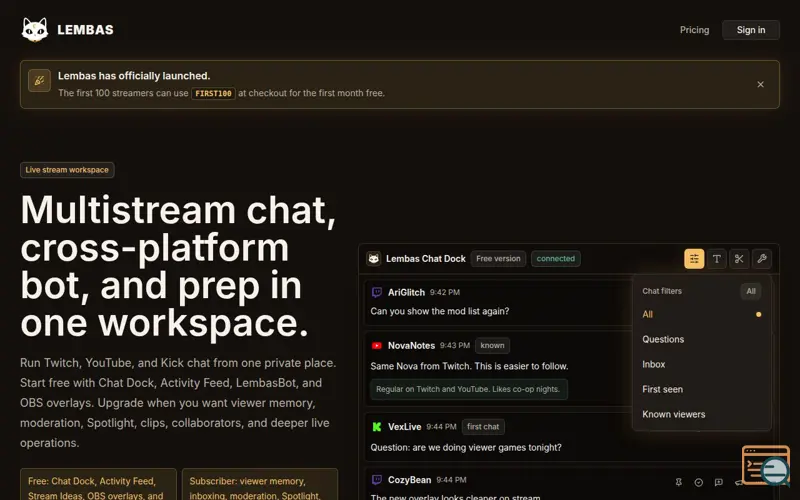Screen dimensions: 800x500
Task: Select the Inbox chat filter
Action: pos(702,364)
